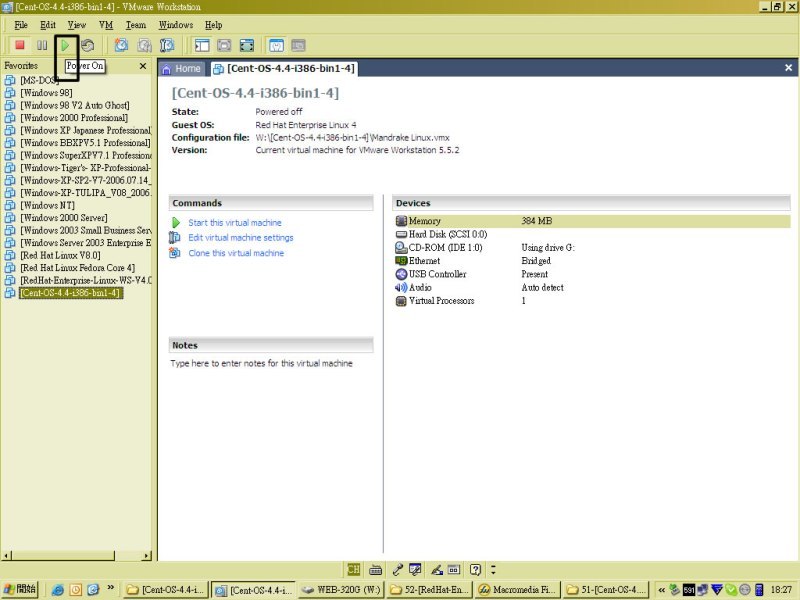Open the File menu

click(21, 25)
